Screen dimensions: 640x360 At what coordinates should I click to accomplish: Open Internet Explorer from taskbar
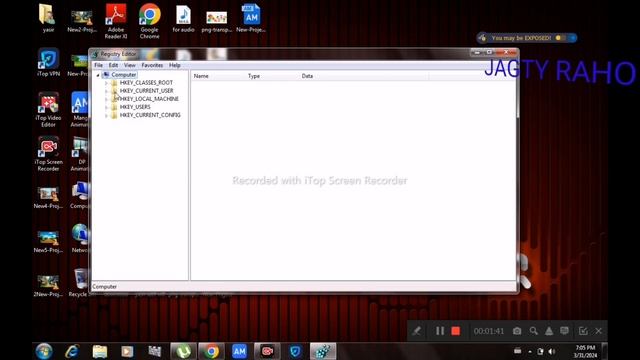pyautogui.click(x=72, y=351)
